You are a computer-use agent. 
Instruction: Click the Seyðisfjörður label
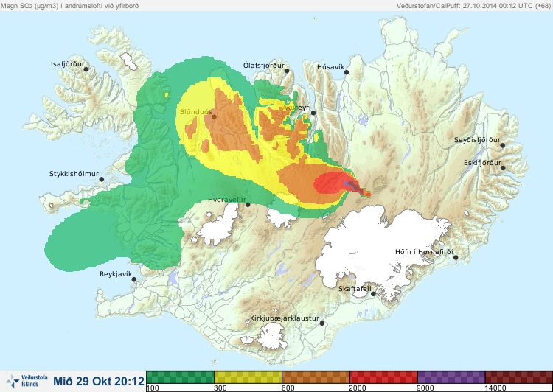click(x=477, y=140)
